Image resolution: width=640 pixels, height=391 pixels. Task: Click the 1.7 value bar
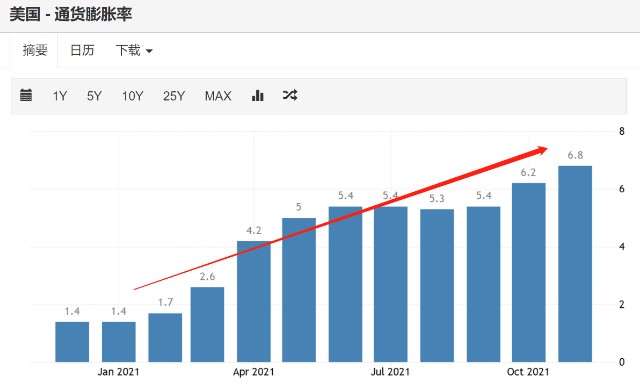click(x=165, y=338)
